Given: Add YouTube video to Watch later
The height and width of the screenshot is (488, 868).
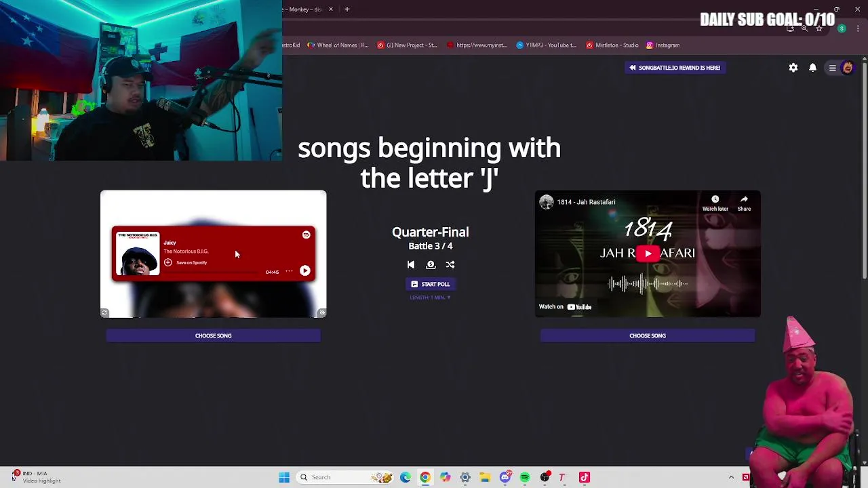Looking at the screenshot, I should [715, 203].
